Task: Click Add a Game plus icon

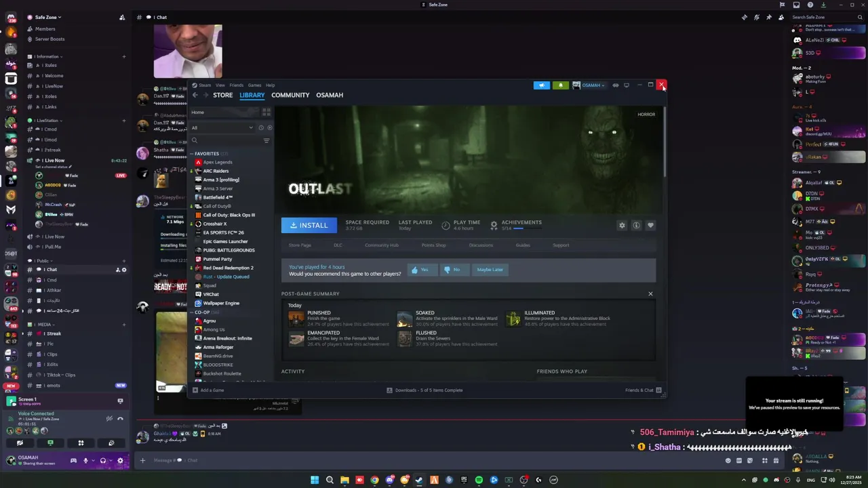Action: click(195, 390)
